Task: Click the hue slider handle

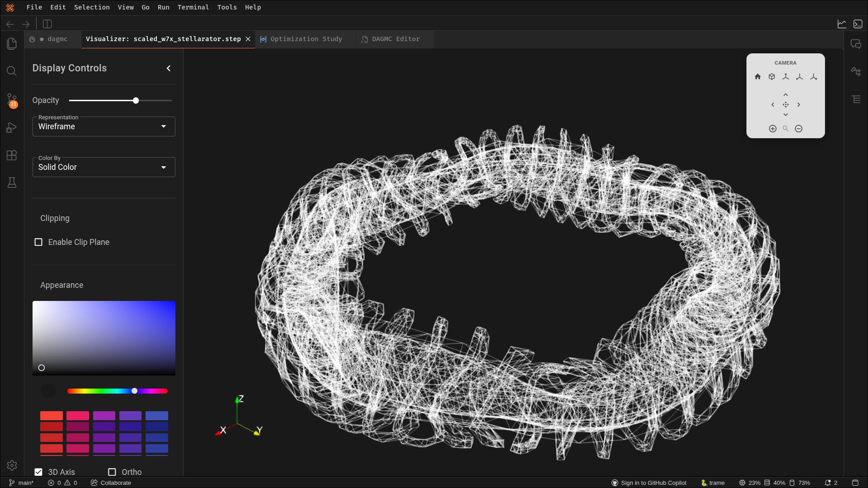Action: pyautogui.click(x=134, y=391)
